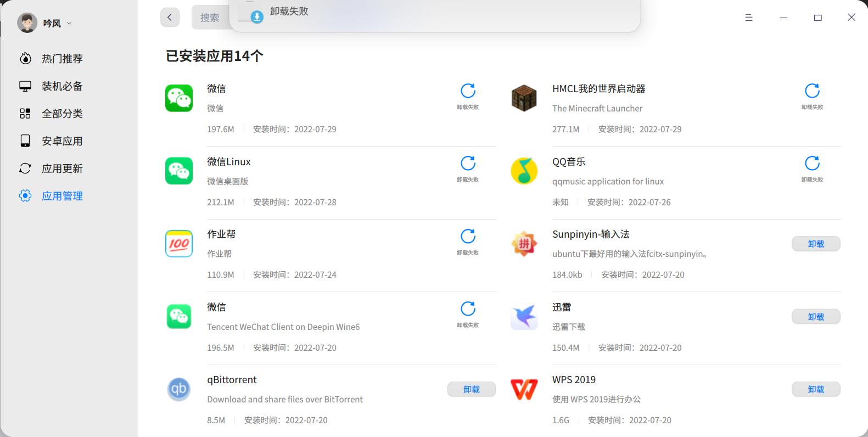This screenshot has width=868, height=437.
Task: Open the QQ音乐 app title
Action: pos(569,162)
